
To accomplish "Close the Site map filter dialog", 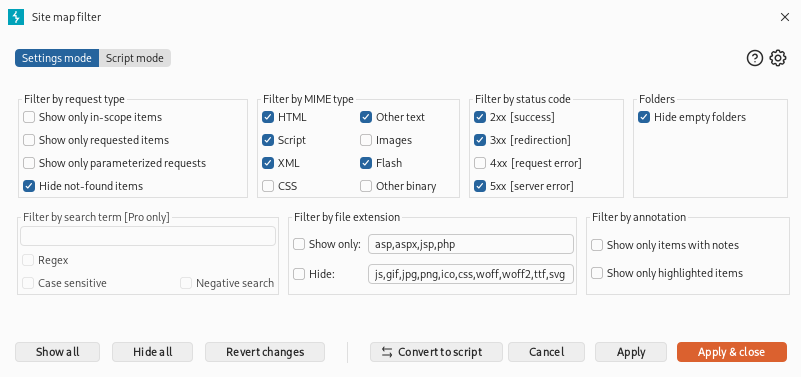I will point(785,17).
